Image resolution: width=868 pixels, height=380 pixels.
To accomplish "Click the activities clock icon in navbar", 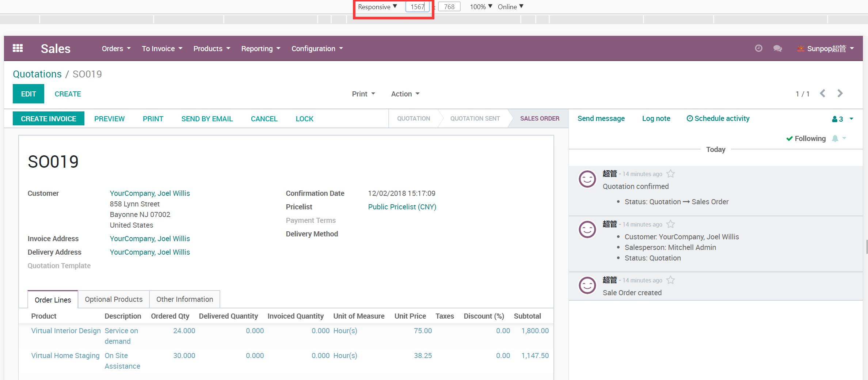I will [758, 48].
